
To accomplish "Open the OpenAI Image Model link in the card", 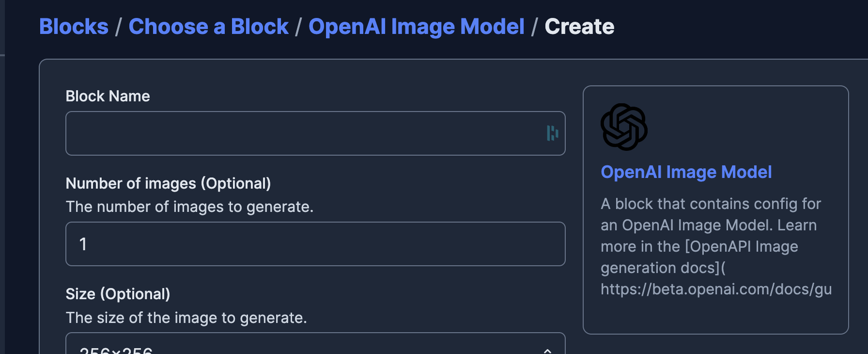I will (686, 172).
